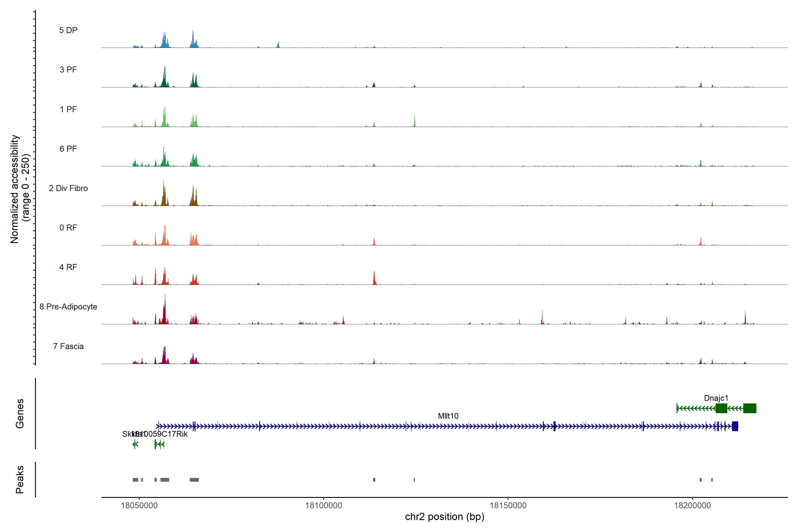This screenshot has width=798, height=532.
Task: Click the Genes track title
Action: [20, 413]
